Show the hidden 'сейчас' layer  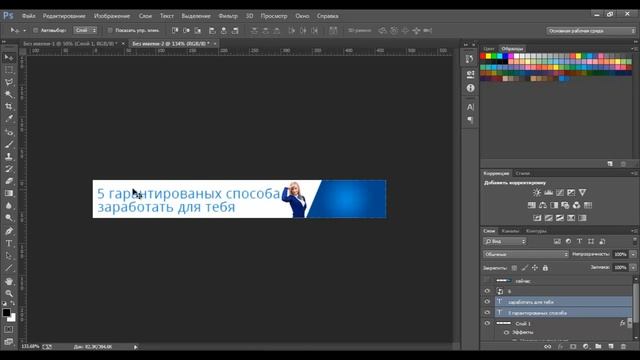487,280
